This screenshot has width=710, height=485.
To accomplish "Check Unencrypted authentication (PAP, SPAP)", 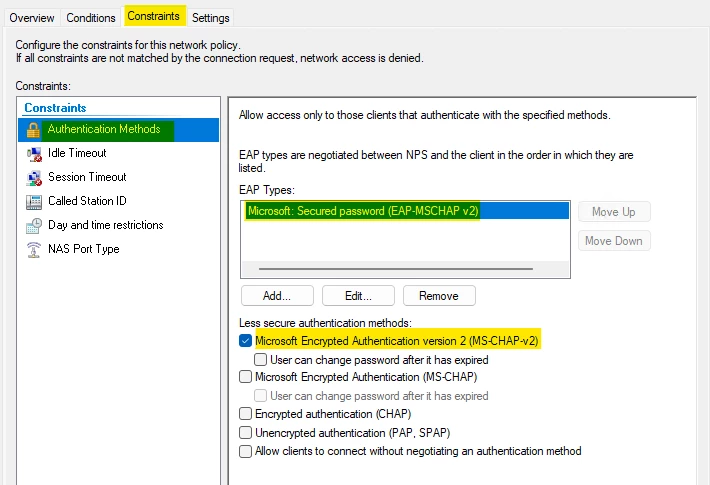I will click(245, 432).
